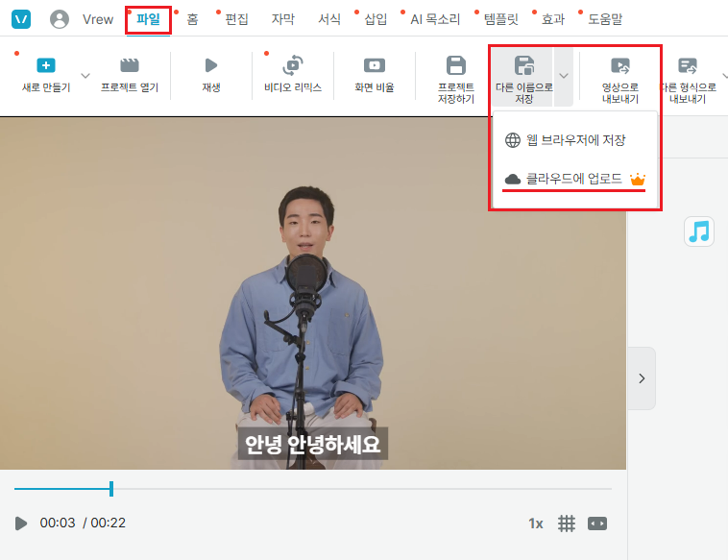Choose 클라우드에 업로드 menu option

click(x=574, y=179)
